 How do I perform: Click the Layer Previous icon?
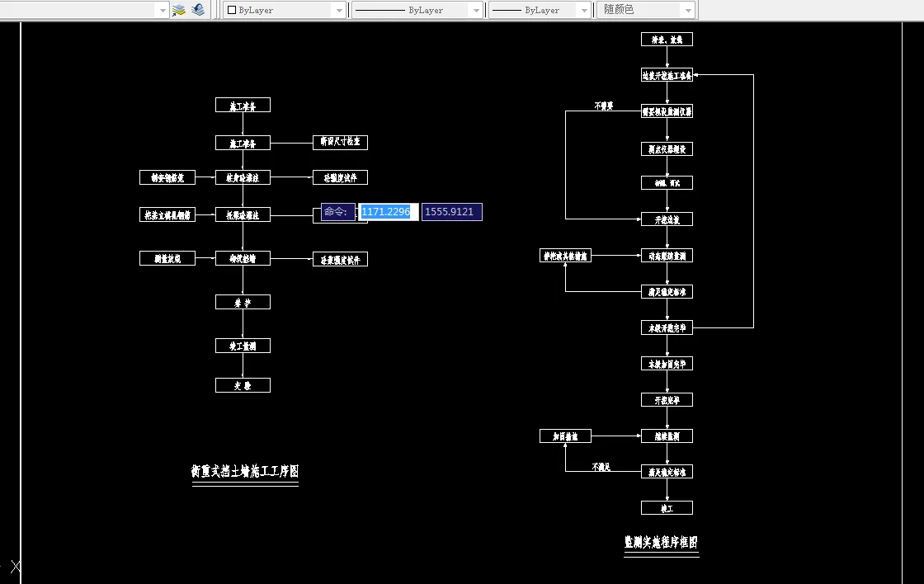pyautogui.click(x=198, y=9)
